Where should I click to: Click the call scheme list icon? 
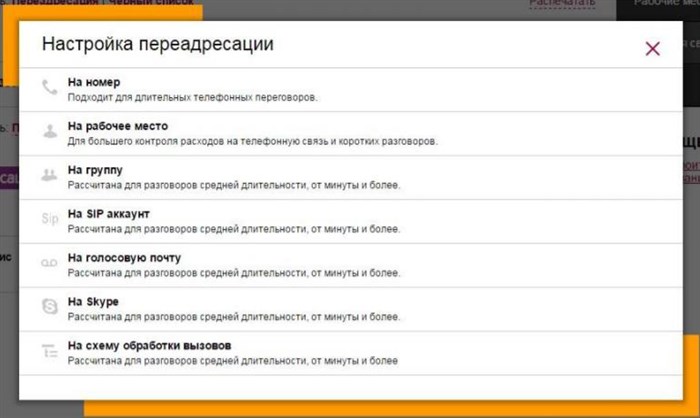(50, 351)
